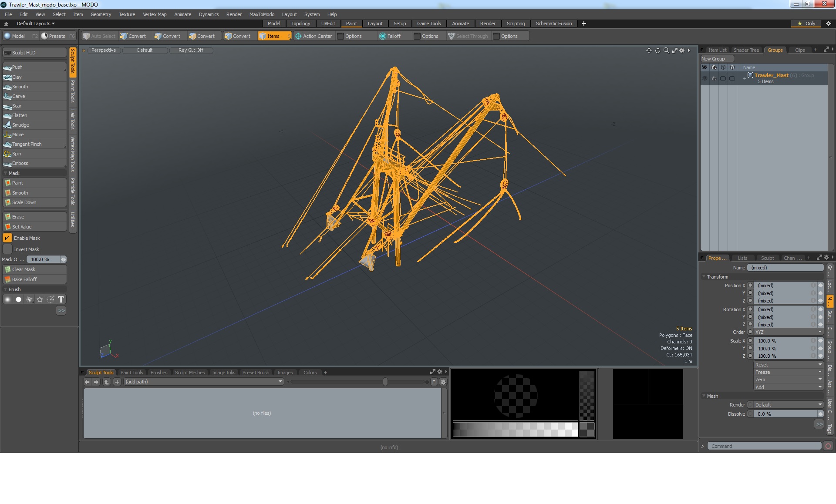Switch to the Shader Tree tab
This screenshot has height=504, width=836.
pyautogui.click(x=746, y=50)
